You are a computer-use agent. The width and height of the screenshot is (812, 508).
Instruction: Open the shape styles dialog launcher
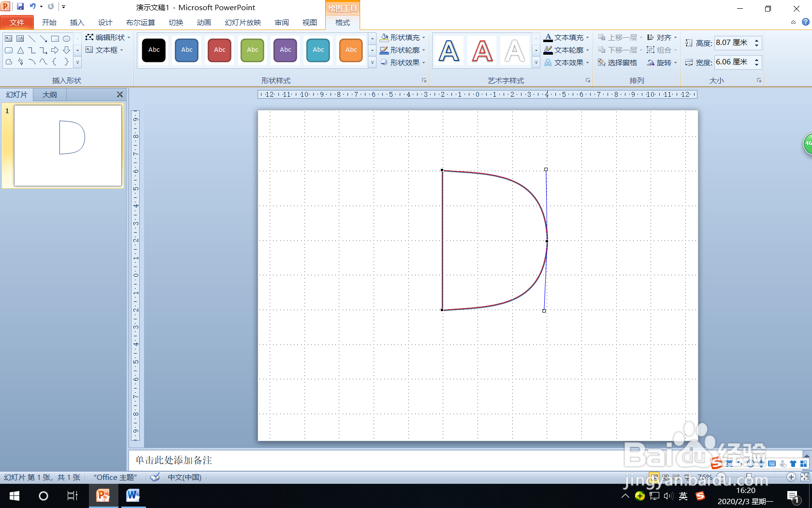tap(424, 80)
